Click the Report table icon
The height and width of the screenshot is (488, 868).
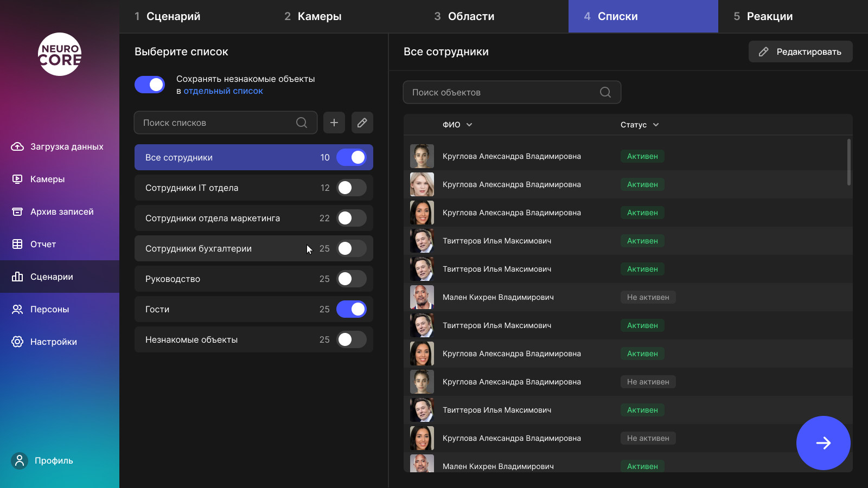click(17, 244)
